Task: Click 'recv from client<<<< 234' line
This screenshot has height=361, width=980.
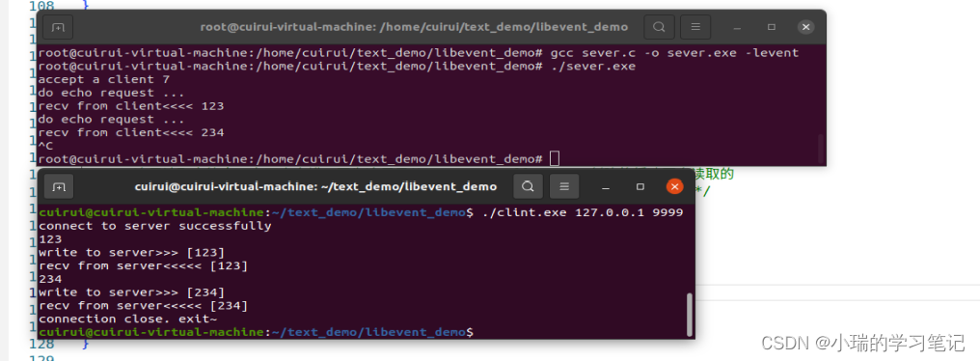Action: click(x=130, y=132)
